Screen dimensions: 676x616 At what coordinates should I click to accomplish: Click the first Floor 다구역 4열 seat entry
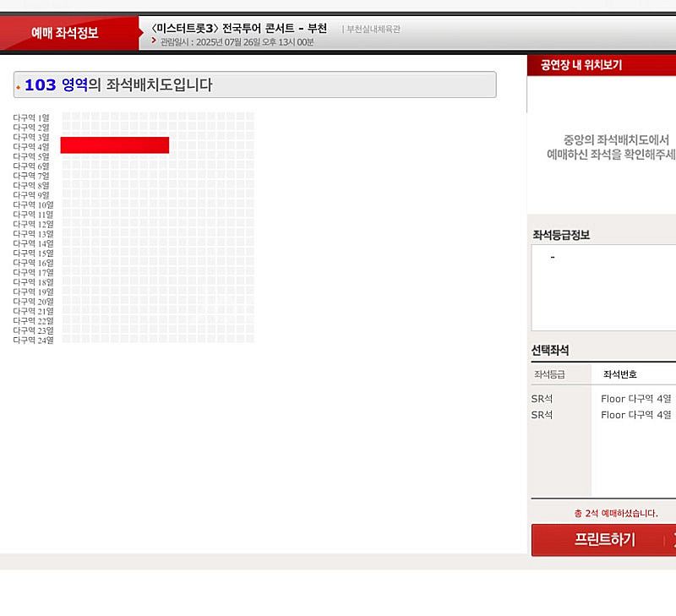636,399
